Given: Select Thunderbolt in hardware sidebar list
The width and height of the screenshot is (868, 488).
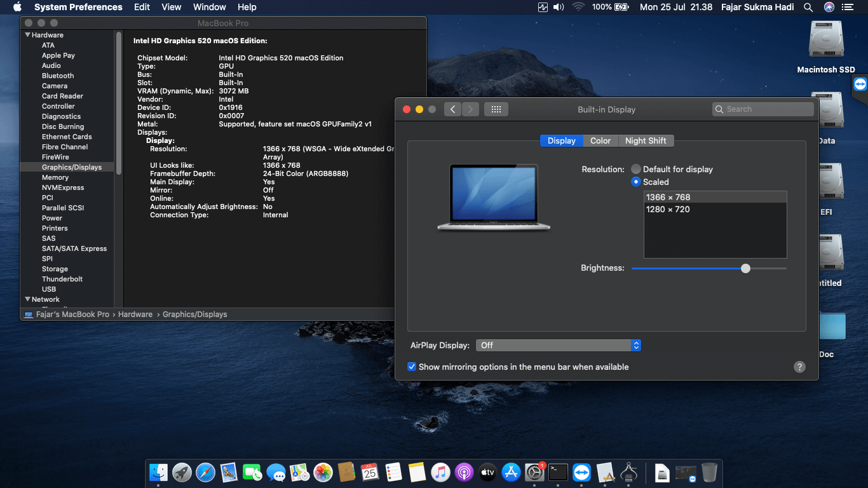Looking at the screenshot, I should coord(62,279).
